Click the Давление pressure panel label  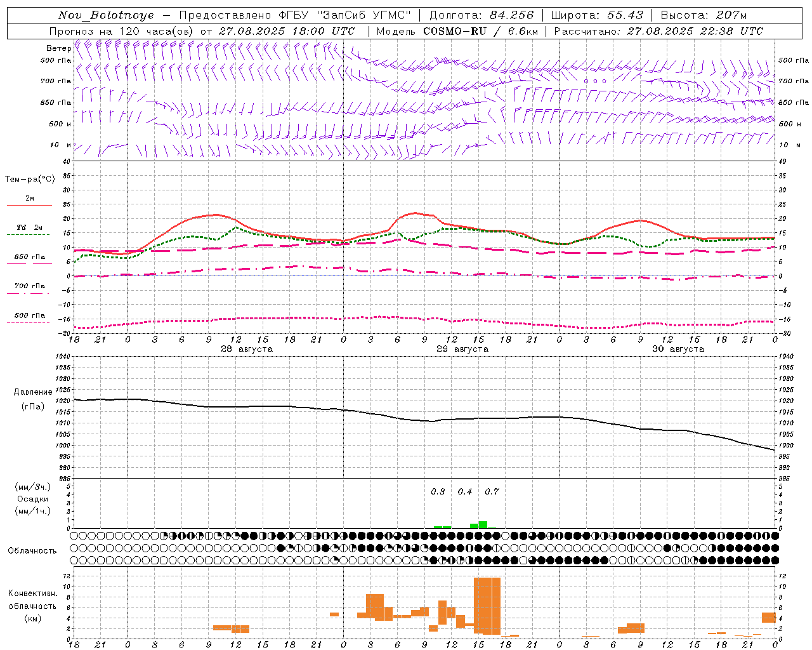coord(33,392)
